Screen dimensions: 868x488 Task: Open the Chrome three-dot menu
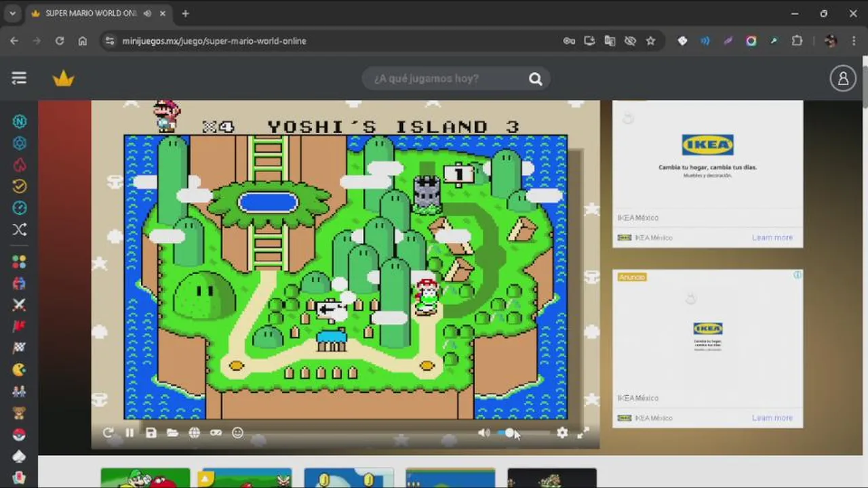(853, 41)
